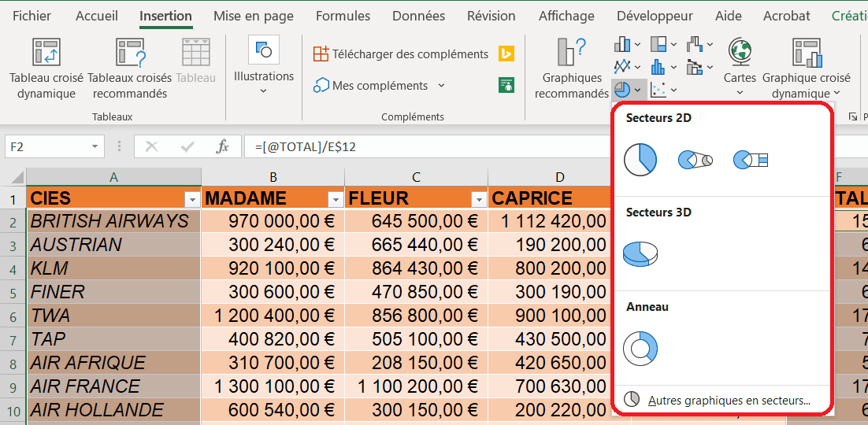This screenshot has height=425, width=868.
Task: Click the fx insert function button
Action: coord(222,146)
